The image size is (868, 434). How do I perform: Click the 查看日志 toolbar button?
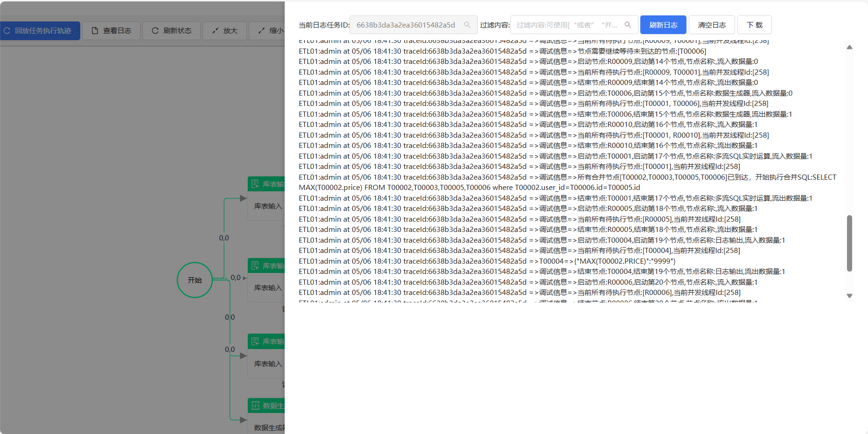click(x=112, y=30)
